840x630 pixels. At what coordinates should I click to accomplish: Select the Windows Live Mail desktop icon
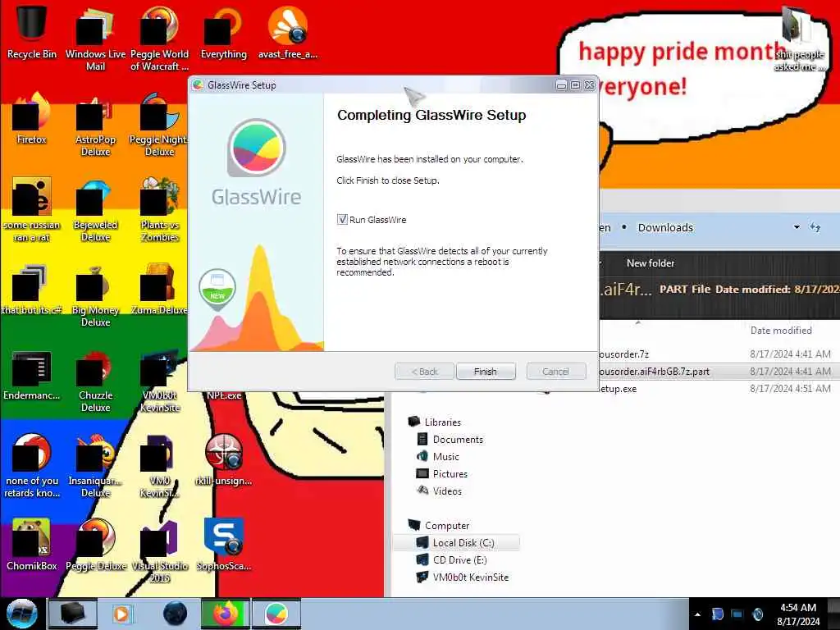coord(95,38)
